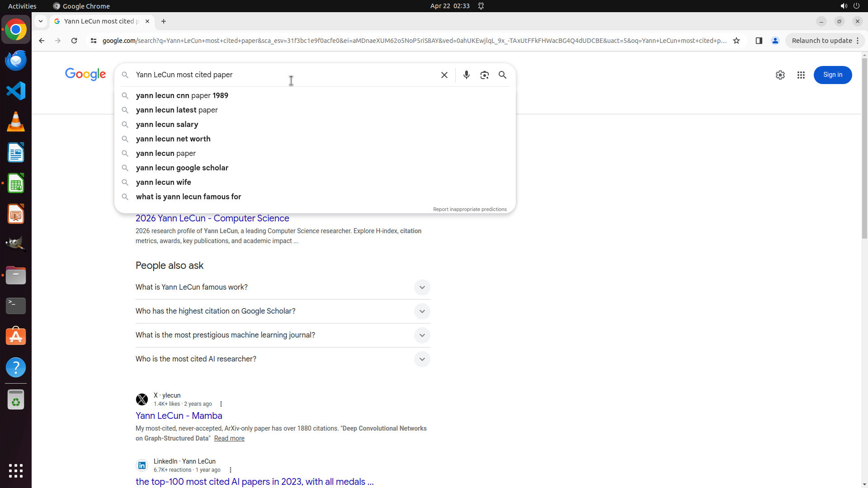Toggle Chrome side panel
Viewport: 868px width, 488px height.
pos(759,41)
